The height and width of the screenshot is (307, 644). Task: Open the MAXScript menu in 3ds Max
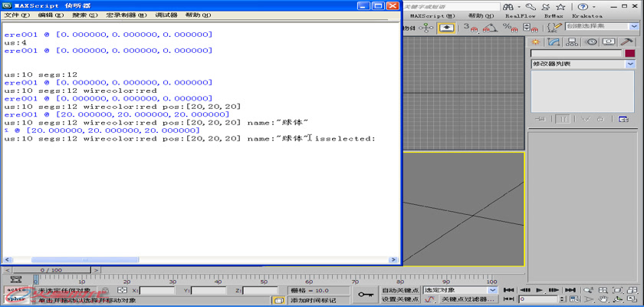click(432, 16)
